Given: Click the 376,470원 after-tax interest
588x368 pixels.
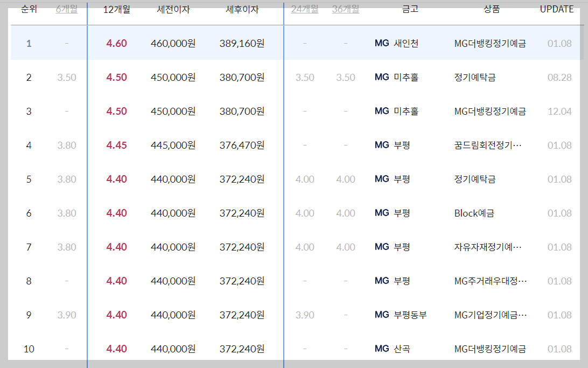Looking at the screenshot, I should coord(242,145).
